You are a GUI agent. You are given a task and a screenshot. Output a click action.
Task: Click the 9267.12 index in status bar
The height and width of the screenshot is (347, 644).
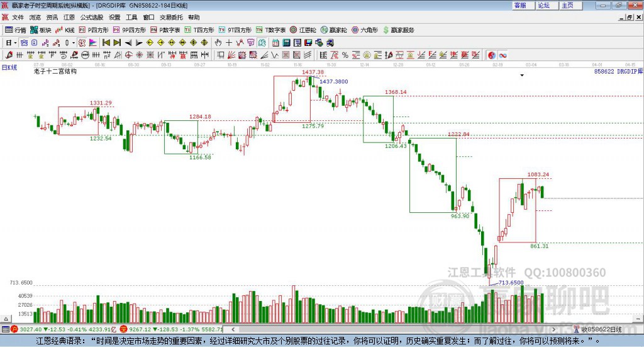click(x=140, y=329)
